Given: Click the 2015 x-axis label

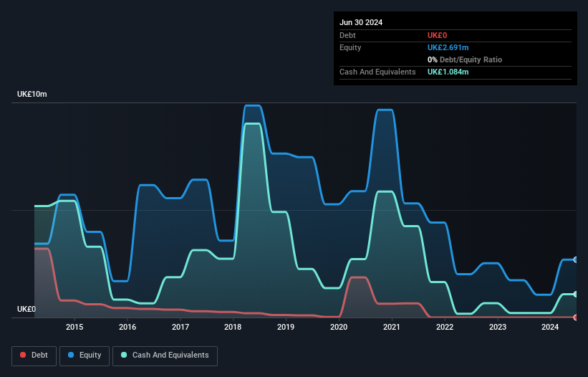Looking at the screenshot, I should [x=74, y=327].
